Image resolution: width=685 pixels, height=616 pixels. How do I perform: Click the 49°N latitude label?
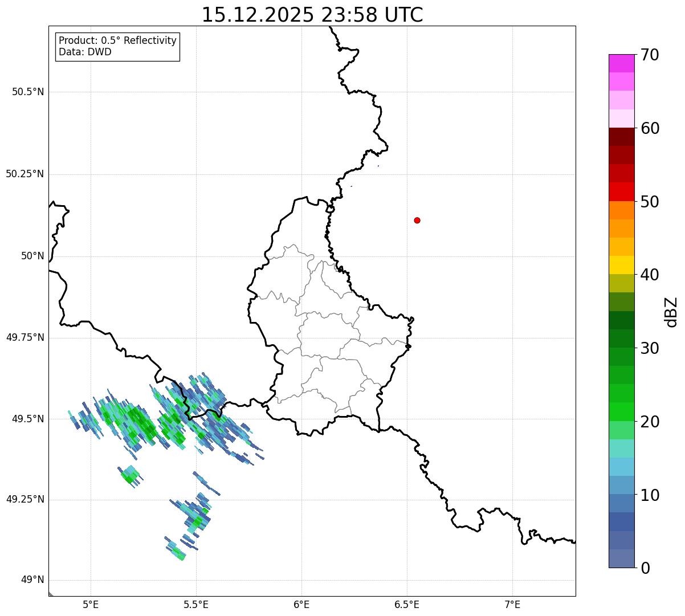click(x=32, y=580)
